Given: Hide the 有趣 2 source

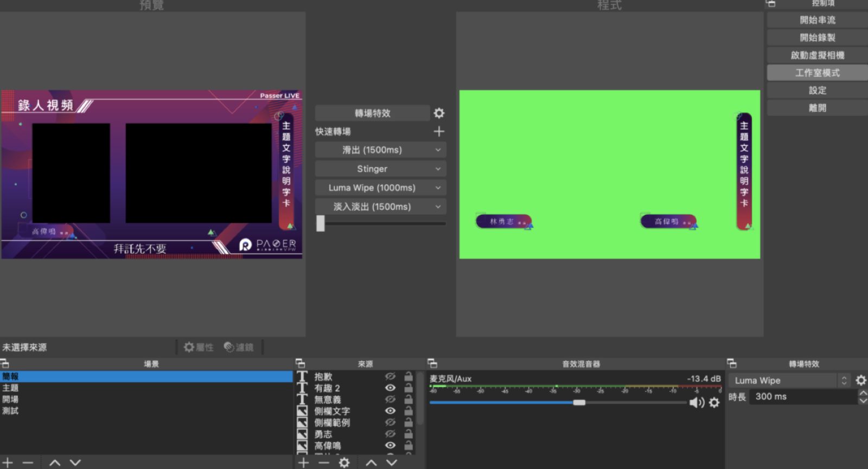Looking at the screenshot, I should tap(390, 388).
